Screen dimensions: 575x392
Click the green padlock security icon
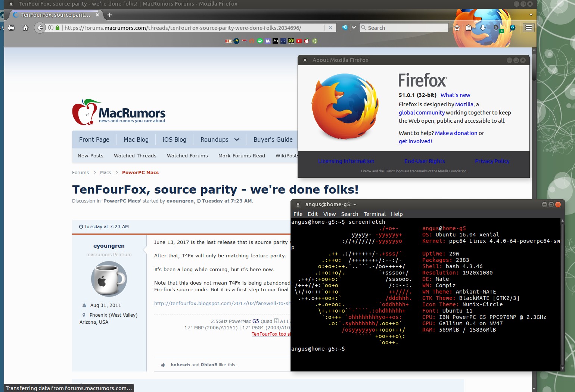point(57,28)
